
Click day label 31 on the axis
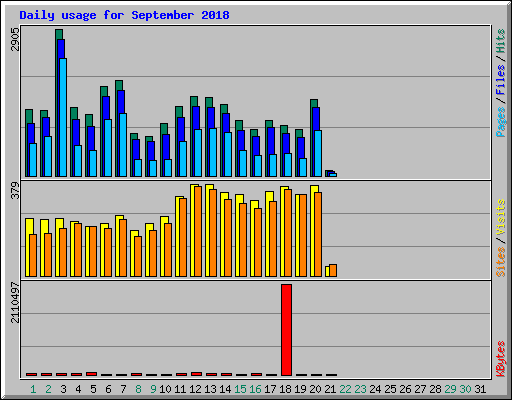click(x=480, y=389)
